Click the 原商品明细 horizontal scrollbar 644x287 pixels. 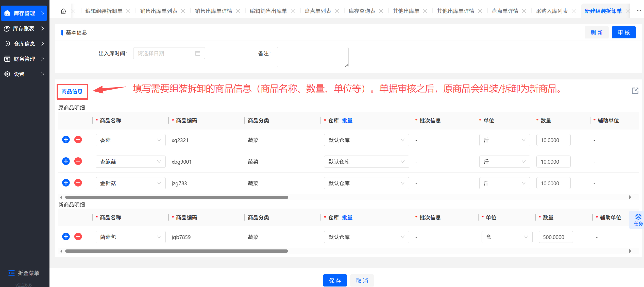click(x=177, y=197)
